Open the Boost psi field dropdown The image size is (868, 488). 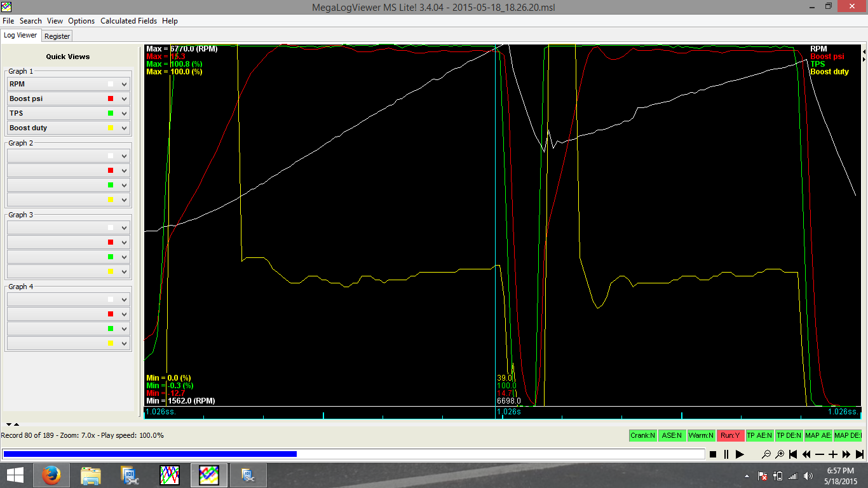point(124,98)
